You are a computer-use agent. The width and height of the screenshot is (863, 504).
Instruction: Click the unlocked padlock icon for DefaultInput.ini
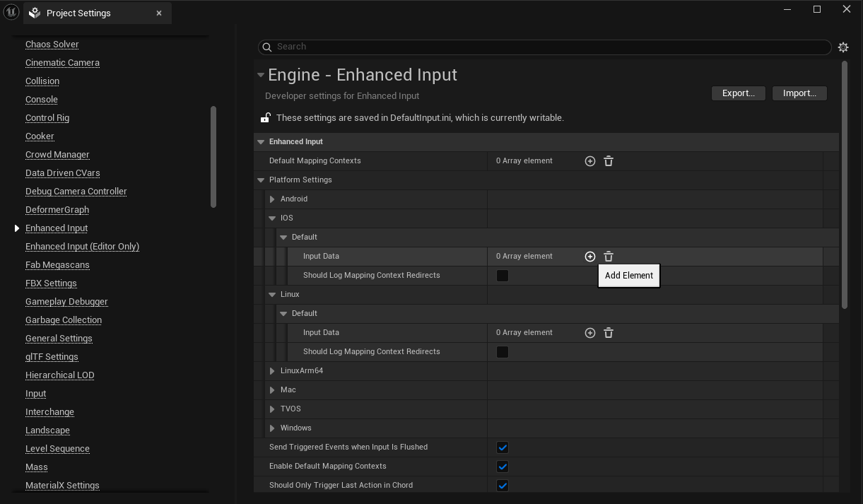click(x=266, y=117)
